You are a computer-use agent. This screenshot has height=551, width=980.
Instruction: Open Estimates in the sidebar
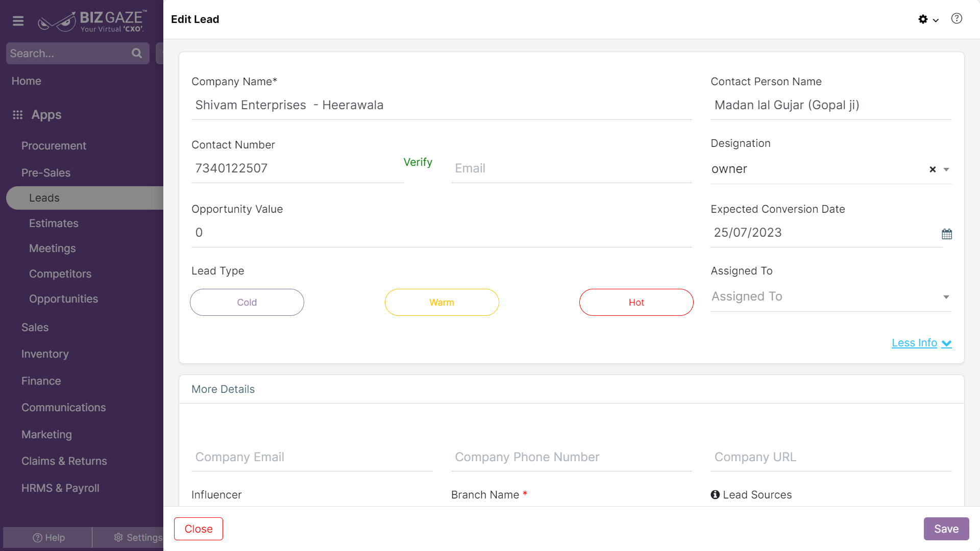54,223
